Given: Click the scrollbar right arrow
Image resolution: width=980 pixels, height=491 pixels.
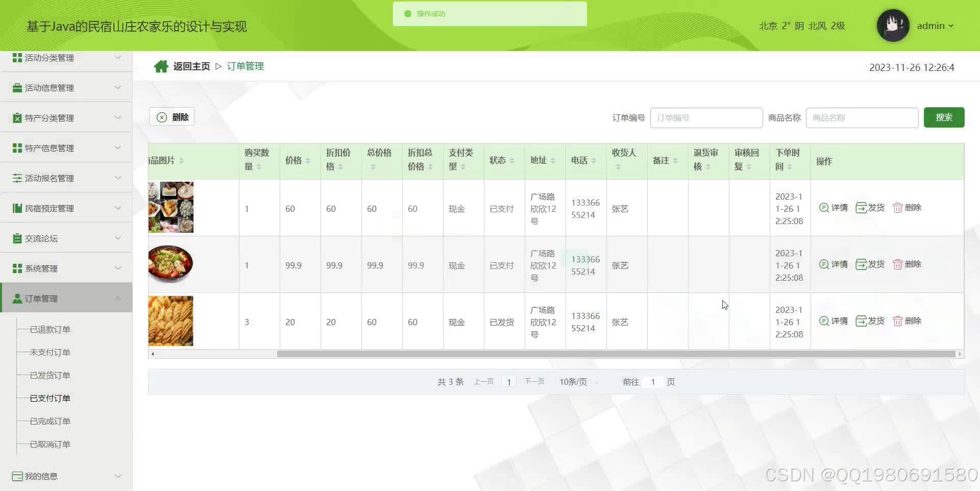Looking at the screenshot, I should click(x=960, y=354).
